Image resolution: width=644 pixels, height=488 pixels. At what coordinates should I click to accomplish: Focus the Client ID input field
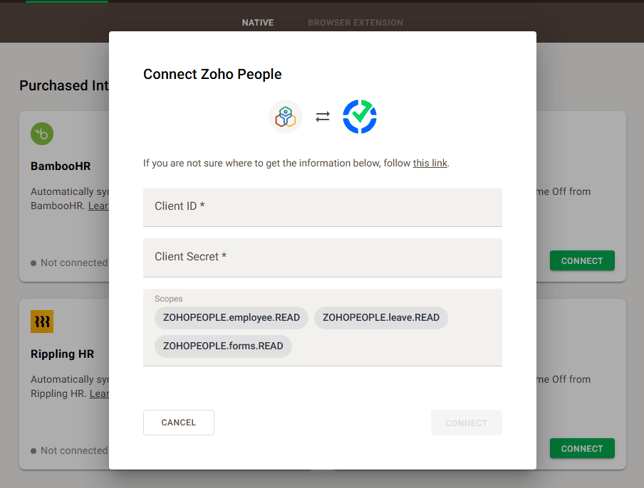tap(322, 207)
